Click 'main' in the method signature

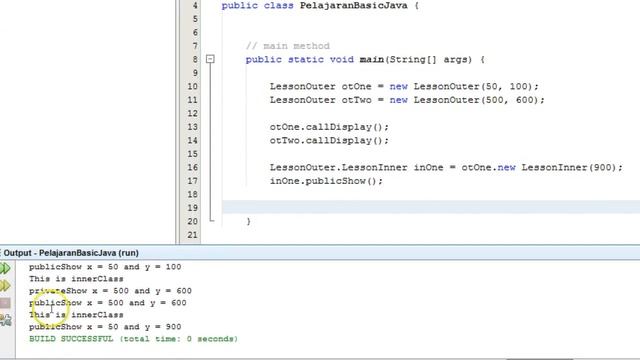pyautogui.click(x=371, y=60)
